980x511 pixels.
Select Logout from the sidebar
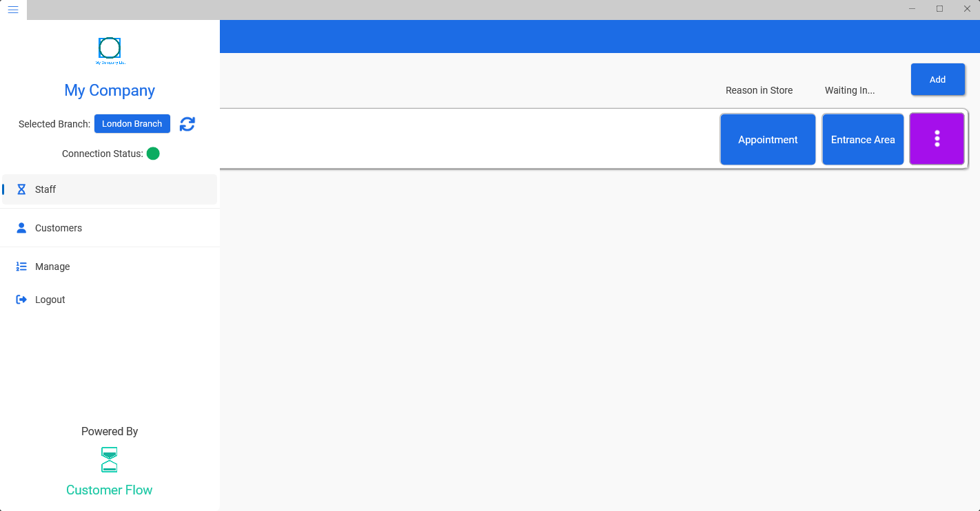[110, 300]
